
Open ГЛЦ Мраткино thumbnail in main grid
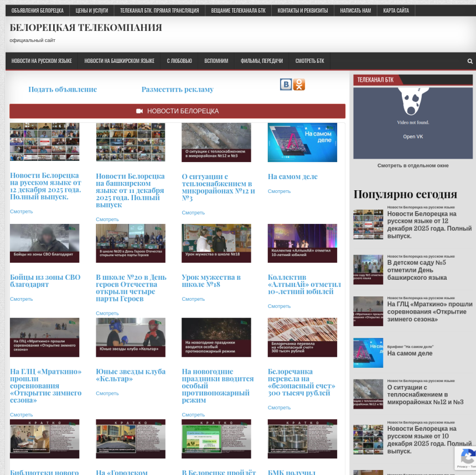pos(45,337)
